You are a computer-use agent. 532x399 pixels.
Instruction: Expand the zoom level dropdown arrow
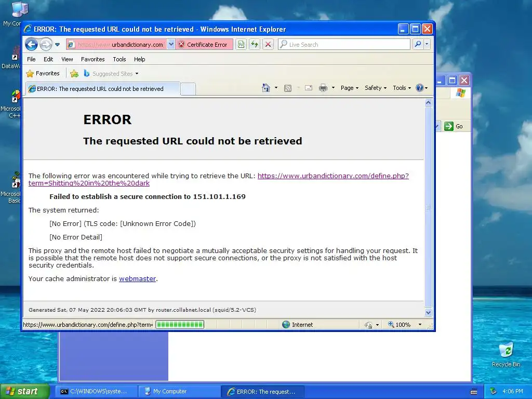coord(420,325)
